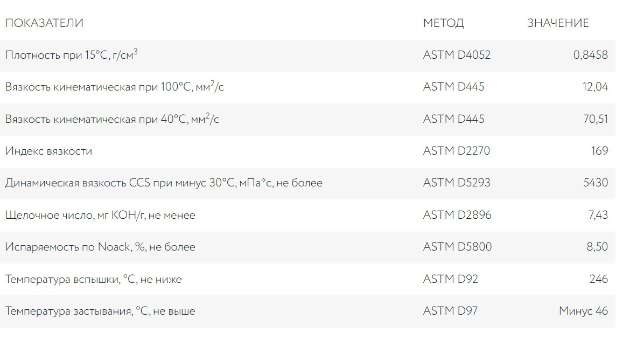Click the kinematic viscosity at 100°C label
Image resolution: width=644 pixels, height=340 pixels.
click(x=115, y=87)
